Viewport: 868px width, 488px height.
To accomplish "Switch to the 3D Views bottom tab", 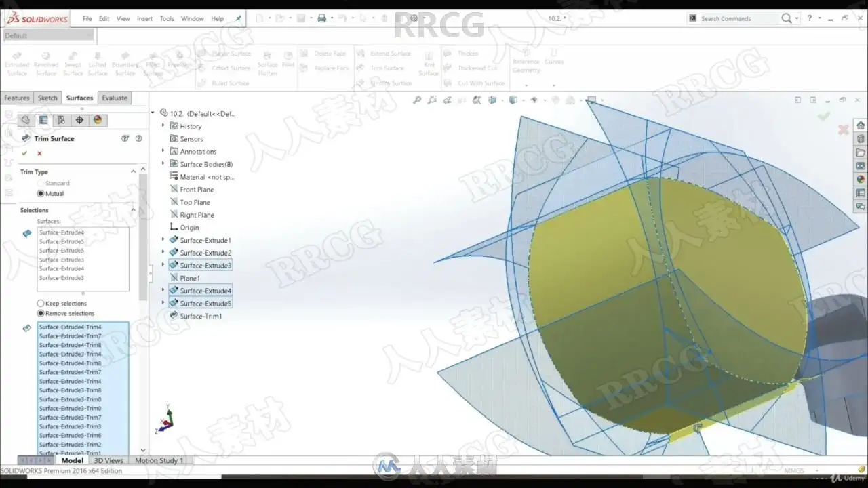I will click(x=108, y=460).
